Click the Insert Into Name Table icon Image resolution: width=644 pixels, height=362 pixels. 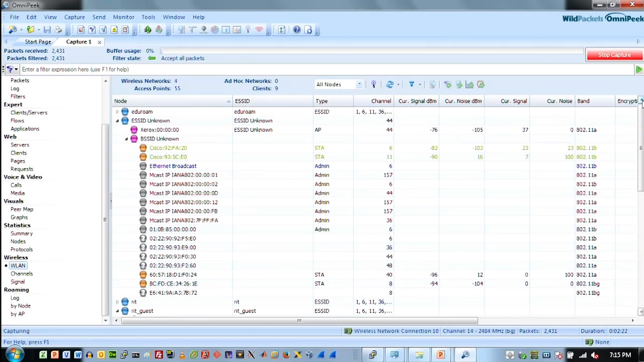pyautogui.click(x=458, y=84)
